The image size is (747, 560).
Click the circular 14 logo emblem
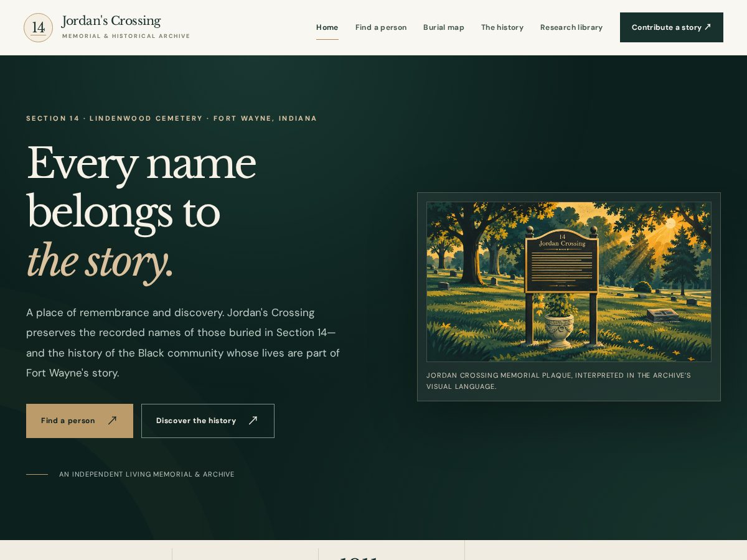tap(38, 27)
